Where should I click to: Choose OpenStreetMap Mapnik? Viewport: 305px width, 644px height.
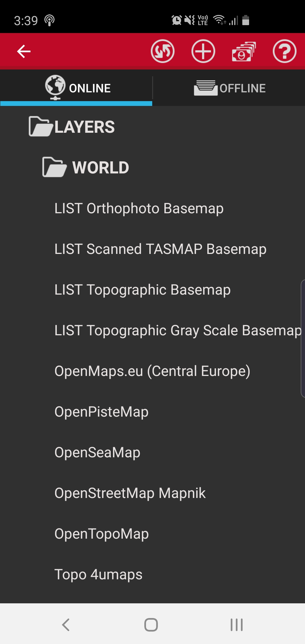click(x=130, y=493)
